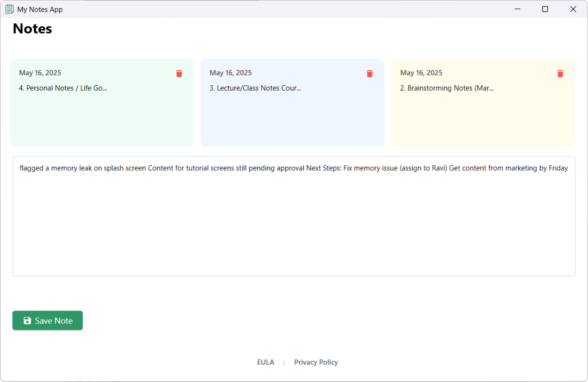Screen dimensions: 588x382
Task: Open the Personal Notes / Life Go... title
Action: [x=63, y=88]
